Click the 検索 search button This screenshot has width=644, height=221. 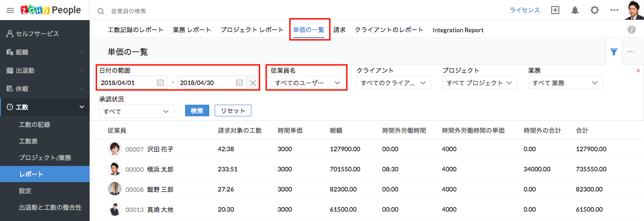[197, 110]
